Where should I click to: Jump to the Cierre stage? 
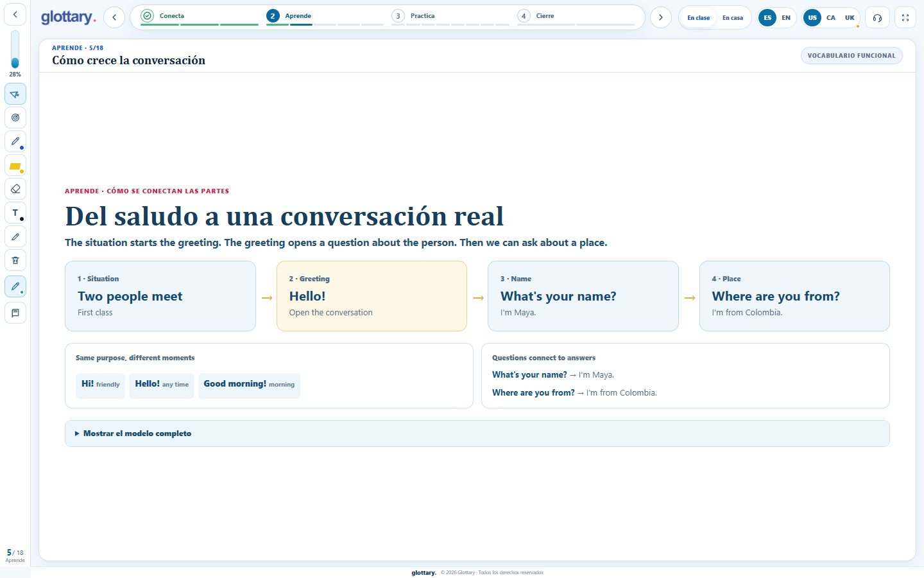click(576, 17)
